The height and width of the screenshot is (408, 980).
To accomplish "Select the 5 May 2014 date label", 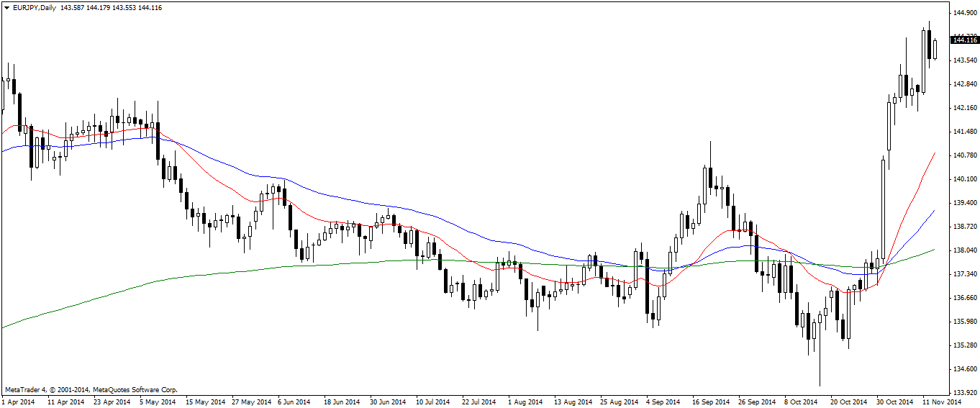I will [x=158, y=402].
